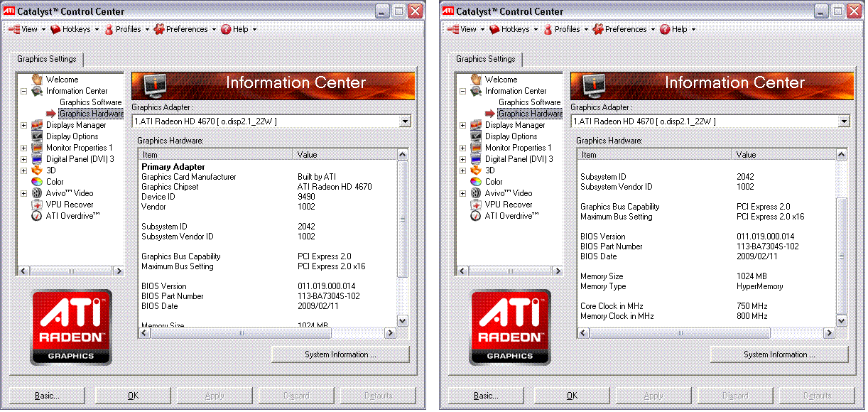Image resolution: width=868 pixels, height=412 pixels.
Task: Open Graphics Adapter dropdown in right window
Action: (x=845, y=121)
